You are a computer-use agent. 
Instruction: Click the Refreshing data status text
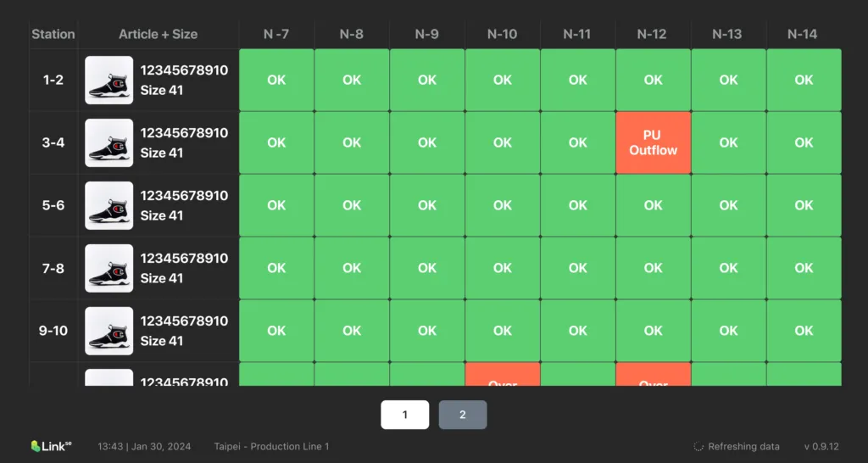tap(743, 446)
